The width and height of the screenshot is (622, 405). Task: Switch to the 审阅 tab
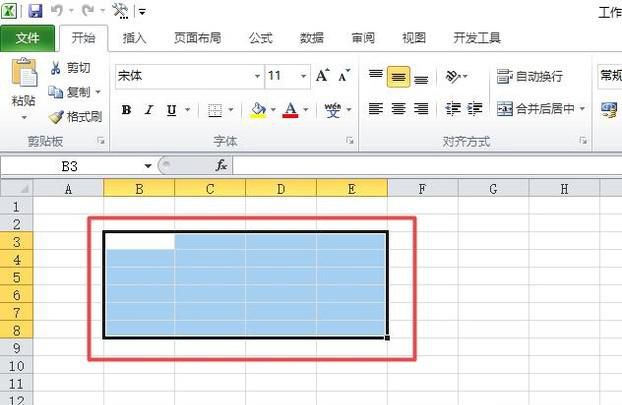[x=363, y=38]
